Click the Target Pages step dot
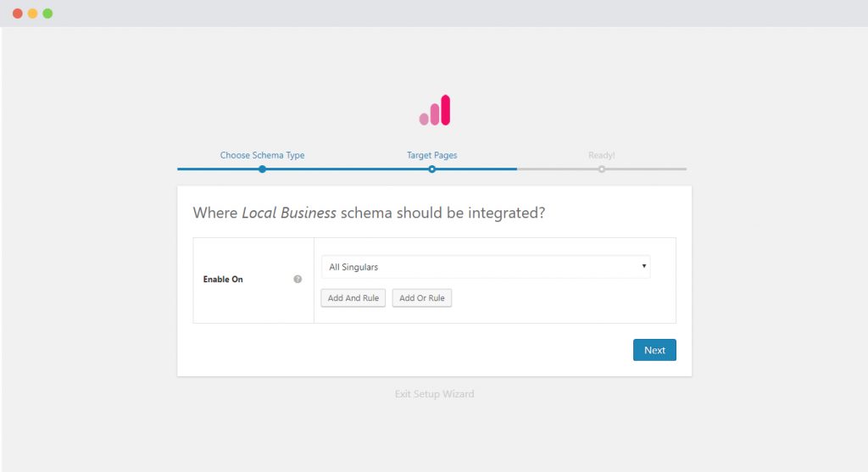This screenshot has height=472, width=868. tap(431, 169)
